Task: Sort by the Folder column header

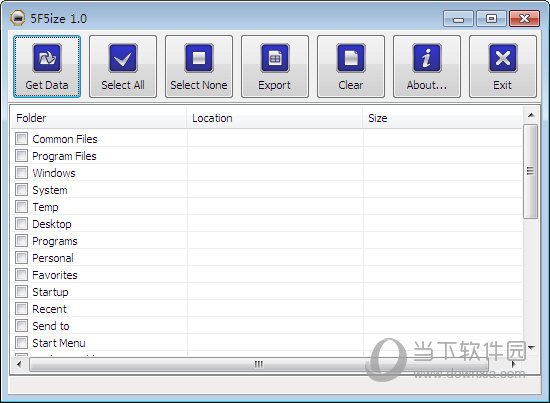Action: 99,118
